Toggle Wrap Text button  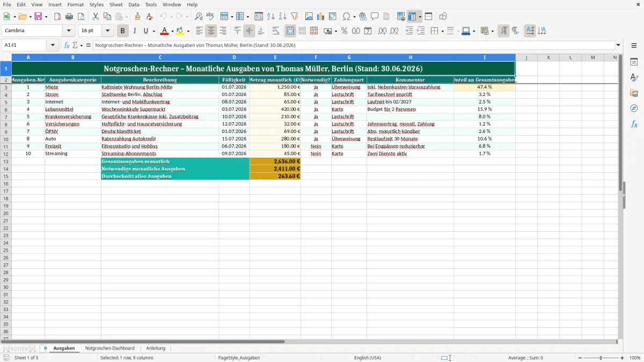tap(276, 31)
